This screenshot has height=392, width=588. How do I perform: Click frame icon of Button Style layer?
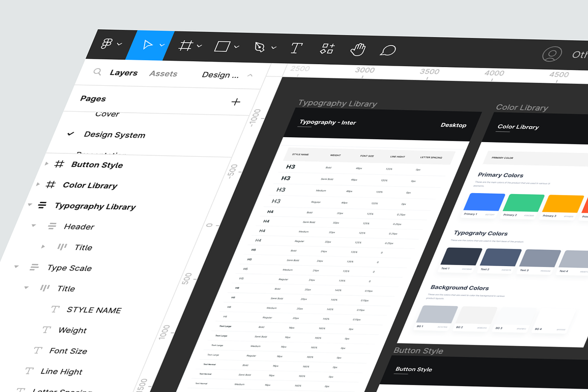click(x=59, y=164)
